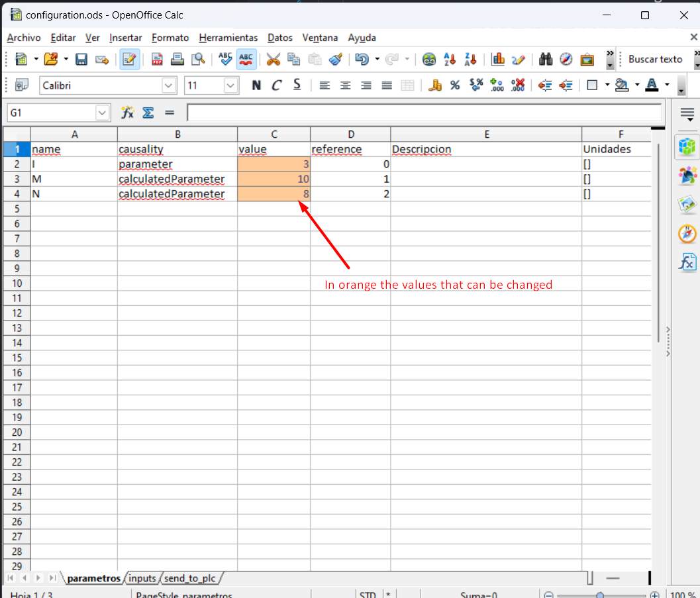Apply percent number format
This screenshot has width=700, height=598.
pos(454,85)
